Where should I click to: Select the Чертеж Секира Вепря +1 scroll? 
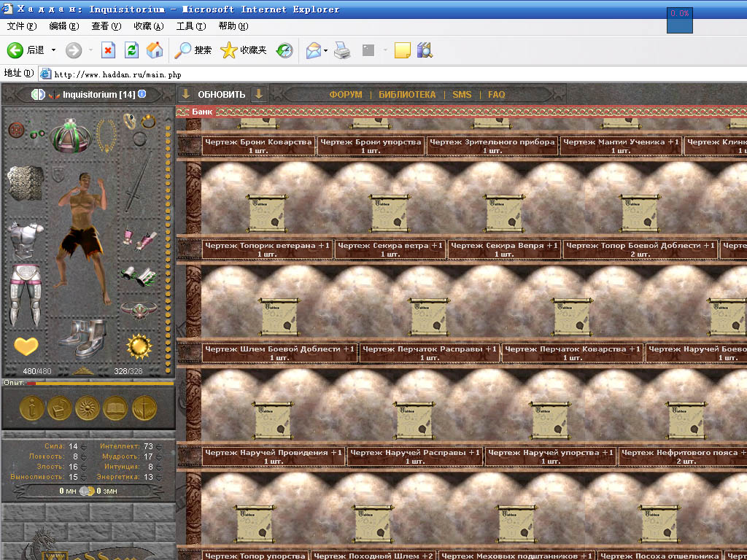point(503,213)
